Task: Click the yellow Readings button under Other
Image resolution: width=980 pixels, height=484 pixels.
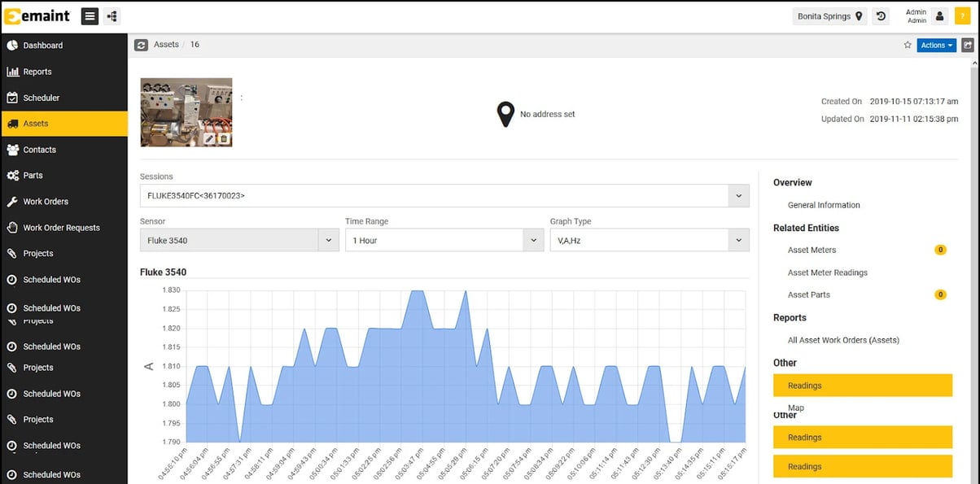Action: [862, 385]
